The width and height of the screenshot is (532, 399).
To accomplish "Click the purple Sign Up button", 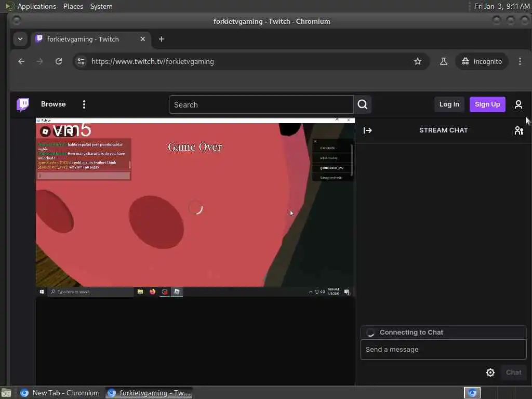I will point(487,104).
